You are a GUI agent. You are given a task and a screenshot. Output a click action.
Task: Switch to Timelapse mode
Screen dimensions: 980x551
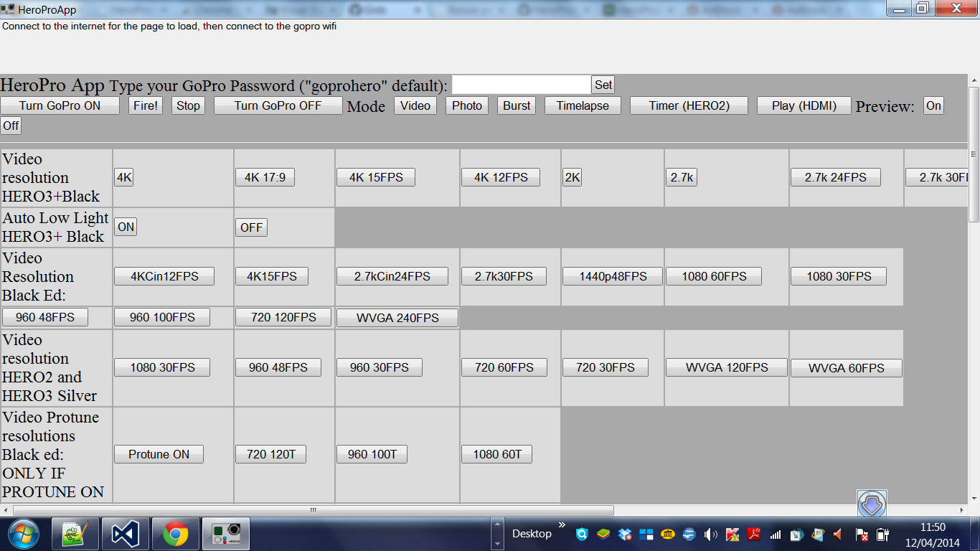tap(583, 105)
